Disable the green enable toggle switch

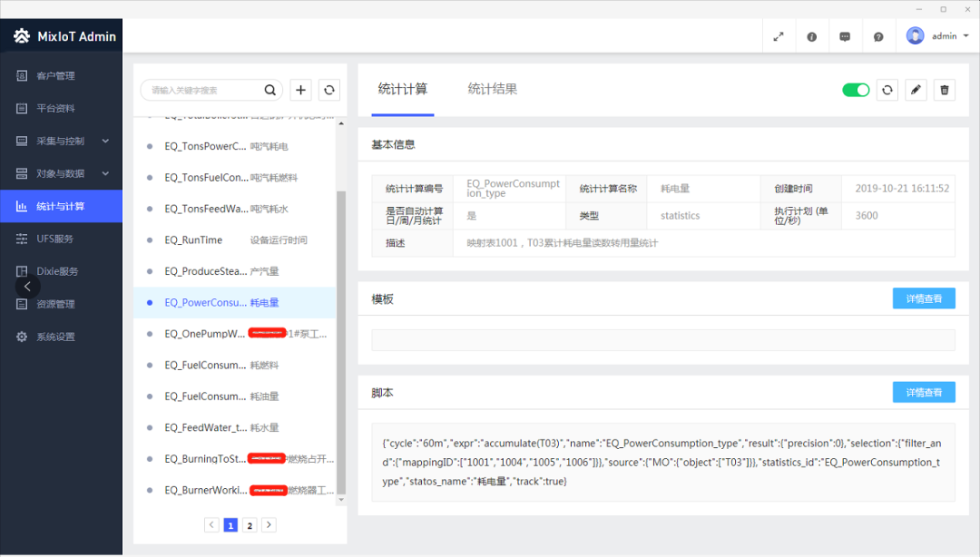tap(856, 90)
